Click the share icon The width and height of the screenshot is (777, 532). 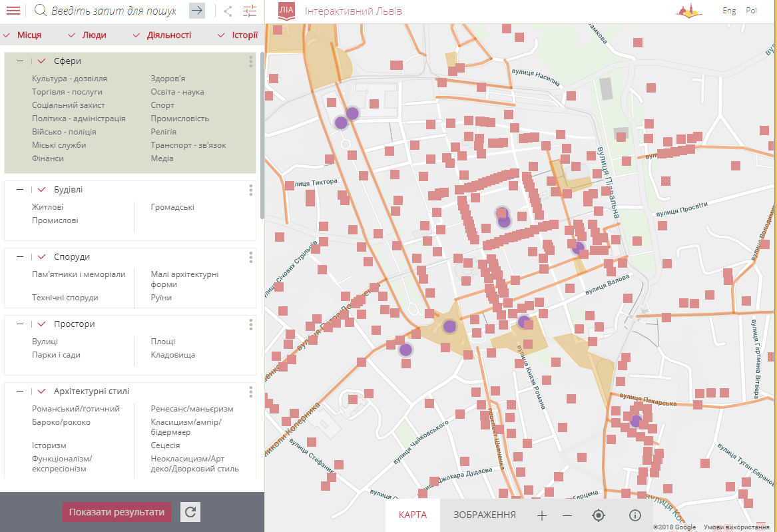pyautogui.click(x=228, y=11)
